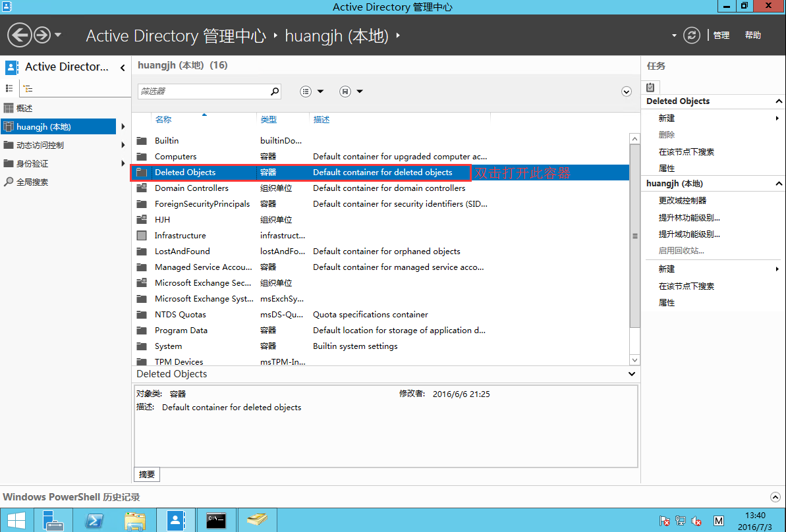786x532 pixels.
Task: Select the TPM Devices row
Action: (380, 361)
